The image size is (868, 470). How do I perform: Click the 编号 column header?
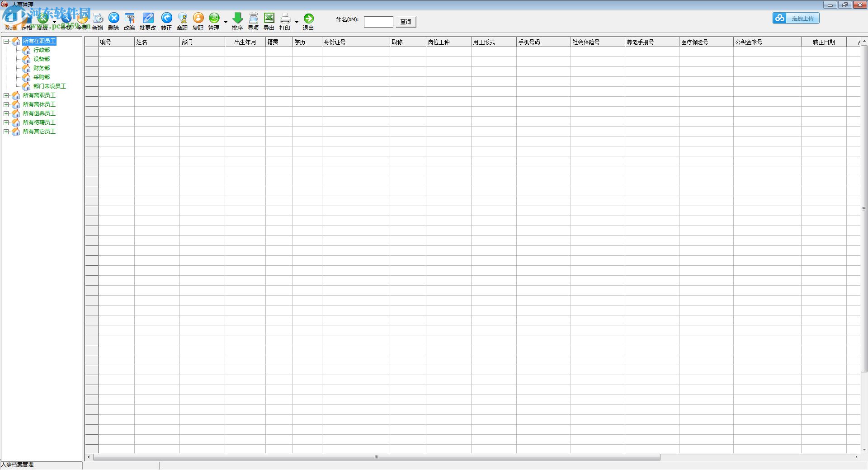[116, 42]
